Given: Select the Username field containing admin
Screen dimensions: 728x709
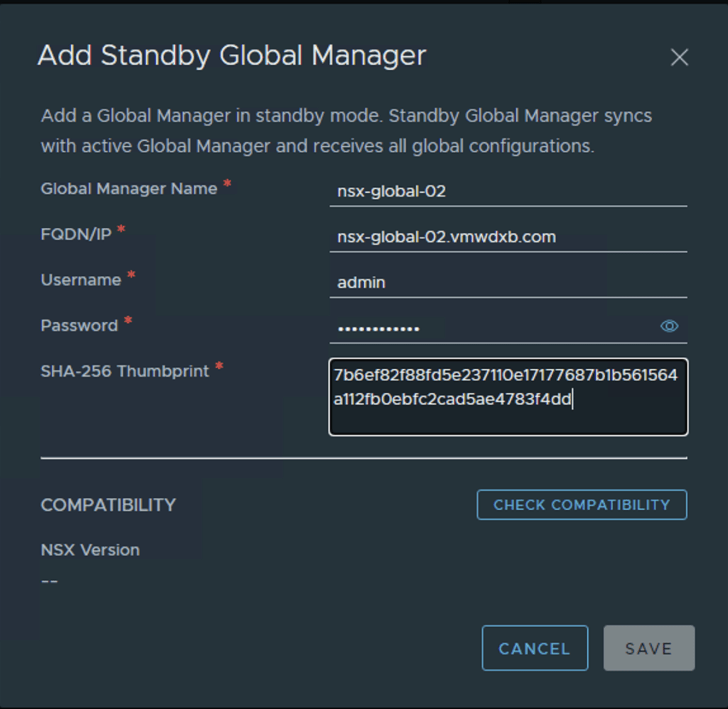Looking at the screenshot, I should 508,282.
